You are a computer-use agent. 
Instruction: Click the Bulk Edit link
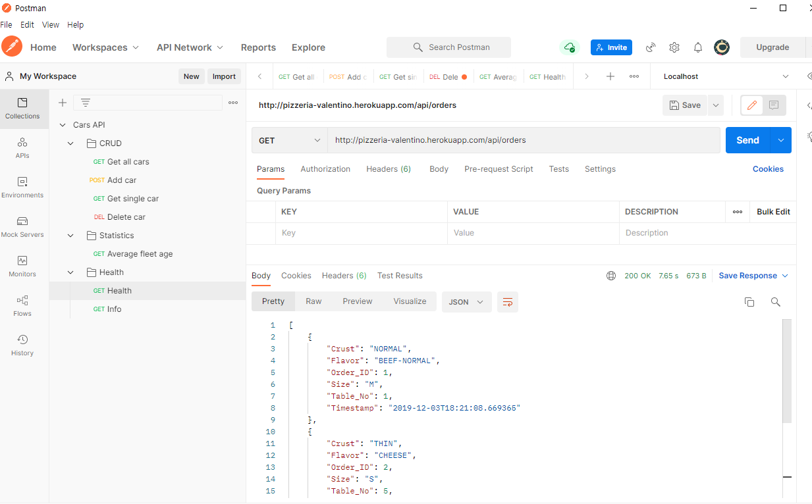[x=773, y=212]
